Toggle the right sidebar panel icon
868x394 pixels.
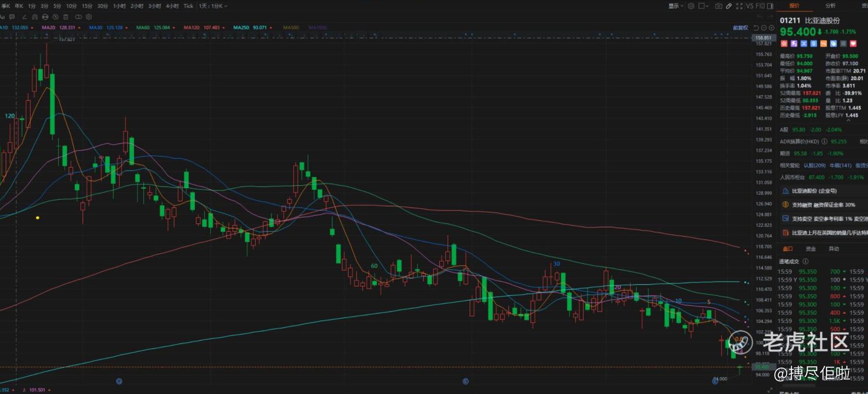770,6
